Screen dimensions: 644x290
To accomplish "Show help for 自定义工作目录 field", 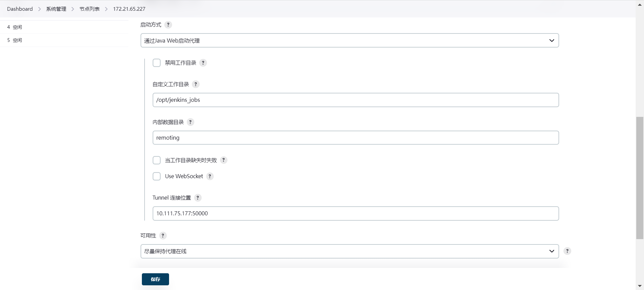I will click(x=196, y=84).
